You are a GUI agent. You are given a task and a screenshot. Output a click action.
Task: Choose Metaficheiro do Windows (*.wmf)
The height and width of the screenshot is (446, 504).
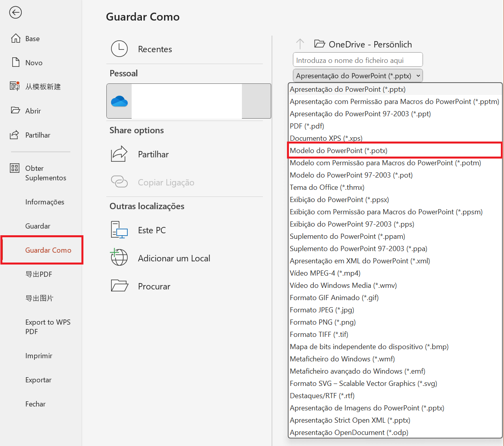(x=395, y=359)
